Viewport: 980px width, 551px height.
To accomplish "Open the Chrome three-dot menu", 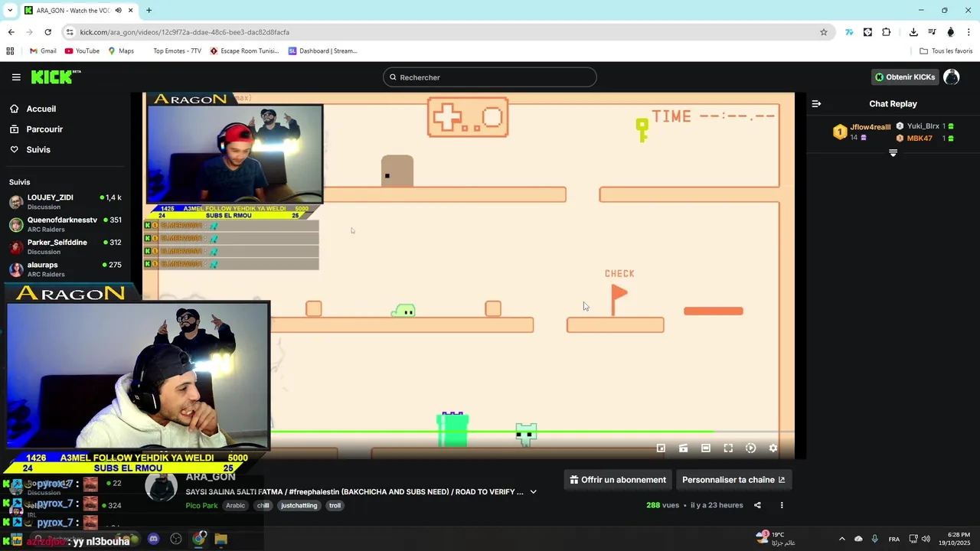I will 969,32.
